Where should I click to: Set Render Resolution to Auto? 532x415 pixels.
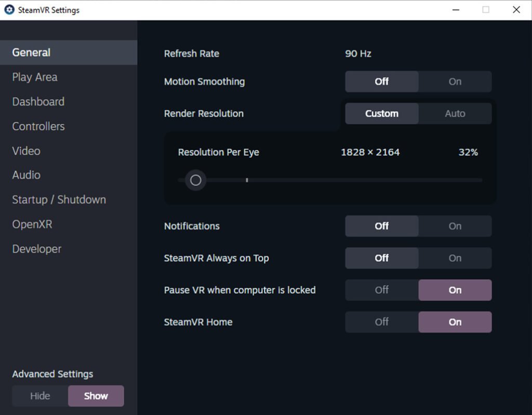pos(455,114)
